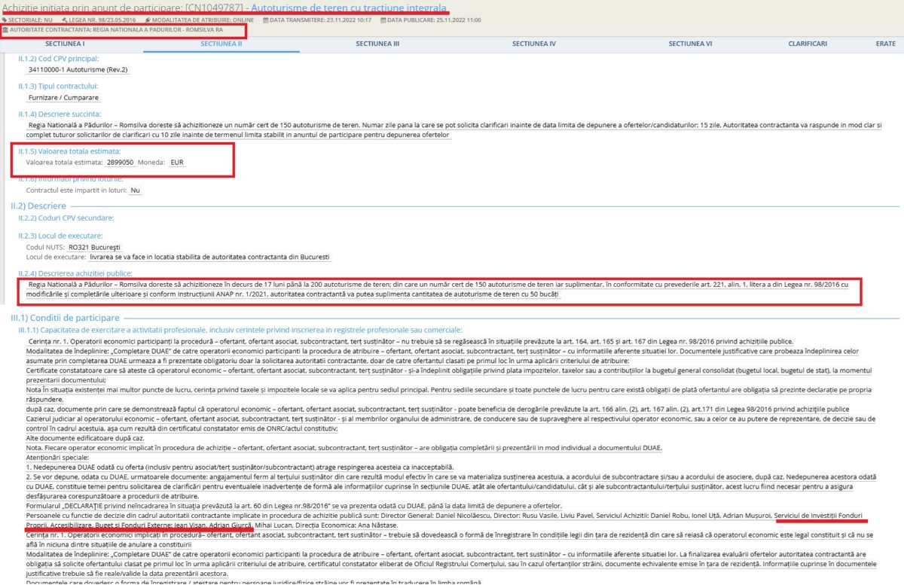Click the tag icon beside Sectoriale: NU
The width and height of the screenshot is (904, 588).
[5, 20]
